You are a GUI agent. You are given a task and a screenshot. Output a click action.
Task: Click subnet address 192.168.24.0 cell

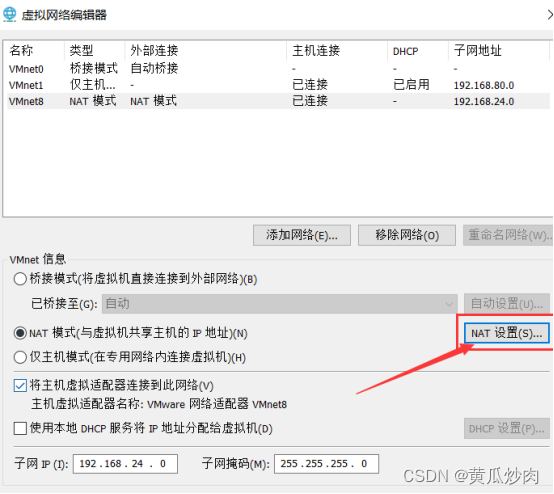tap(484, 101)
